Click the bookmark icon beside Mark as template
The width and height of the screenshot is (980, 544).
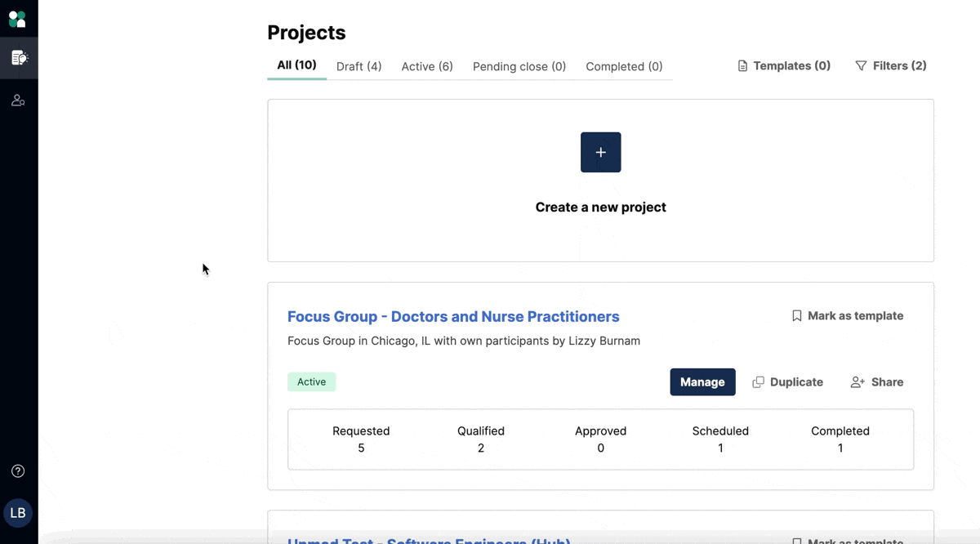[797, 316]
